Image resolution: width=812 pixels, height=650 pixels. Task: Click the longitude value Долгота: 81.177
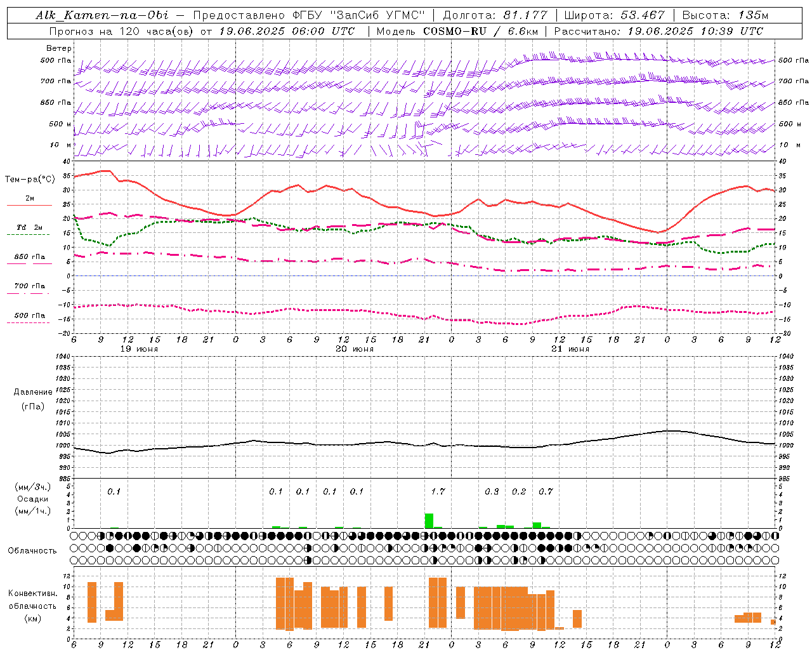[x=495, y=15]
